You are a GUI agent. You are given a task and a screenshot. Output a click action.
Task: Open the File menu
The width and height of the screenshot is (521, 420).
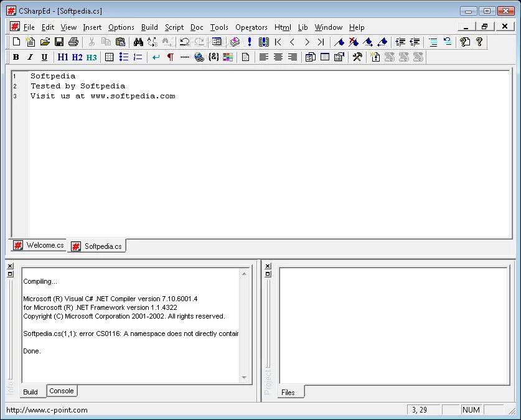click(29, 27)
